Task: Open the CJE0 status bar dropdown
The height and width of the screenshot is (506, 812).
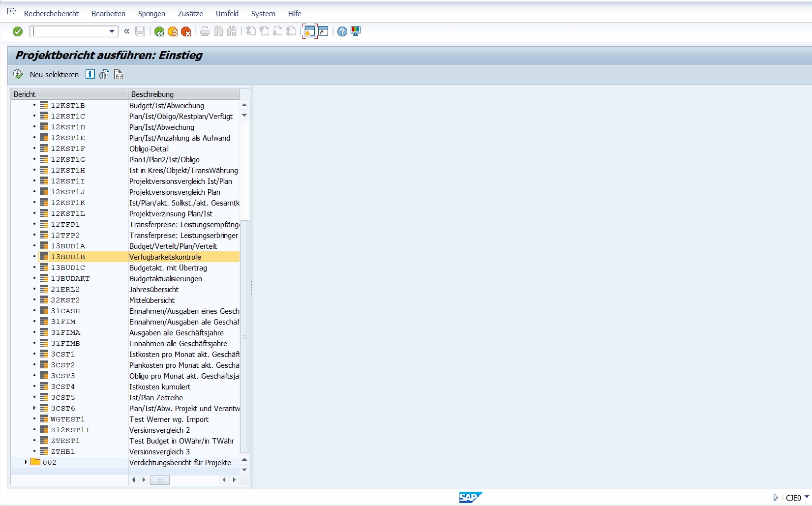Action: pyautogui.click(x=807, y=497)
